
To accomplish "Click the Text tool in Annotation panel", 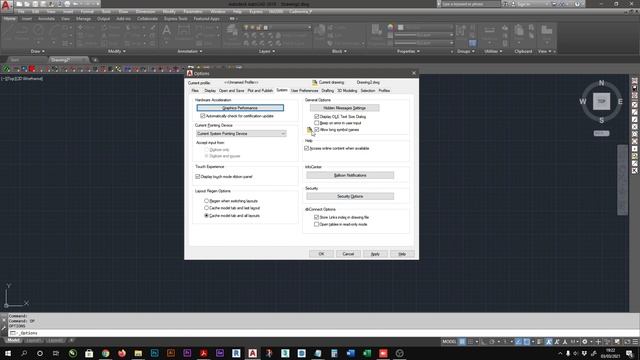I will pyautogui.click(x=167, y=31).
